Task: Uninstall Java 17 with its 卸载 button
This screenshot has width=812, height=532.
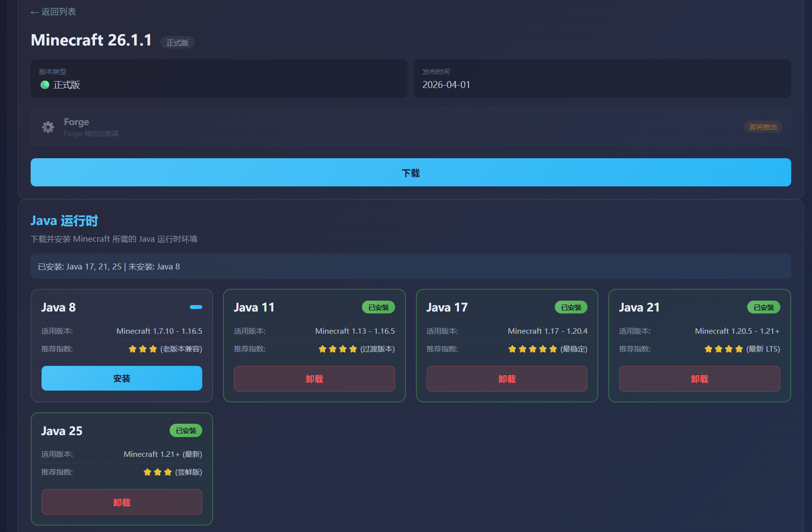Action: pyautogui.click(x=507, y=379)
